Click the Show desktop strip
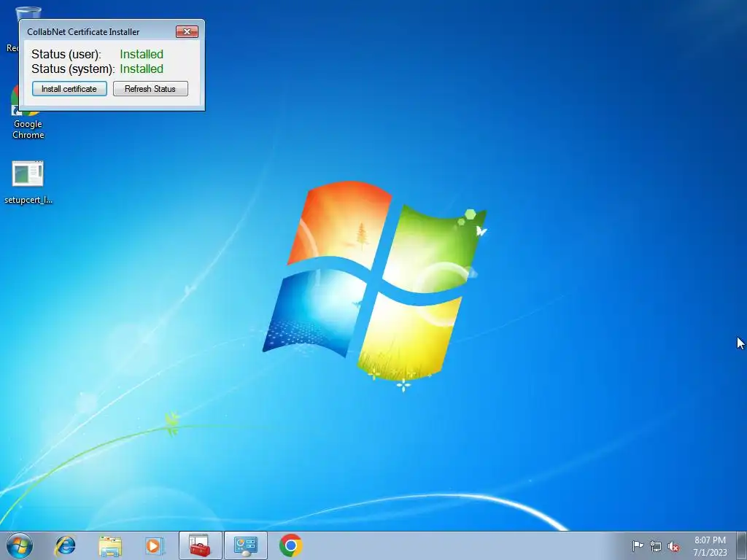The width and height of the screenshot is (747, 560). [x=741, y=545]
